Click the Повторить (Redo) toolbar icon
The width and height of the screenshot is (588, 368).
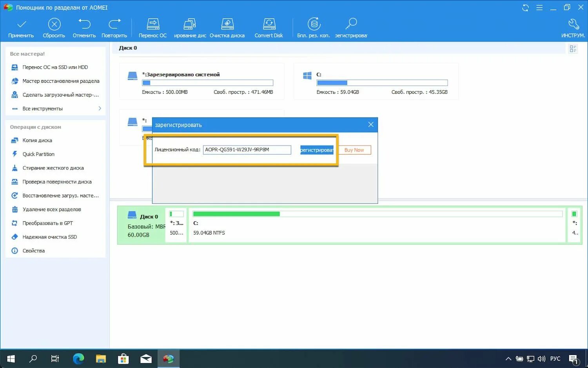114,28
